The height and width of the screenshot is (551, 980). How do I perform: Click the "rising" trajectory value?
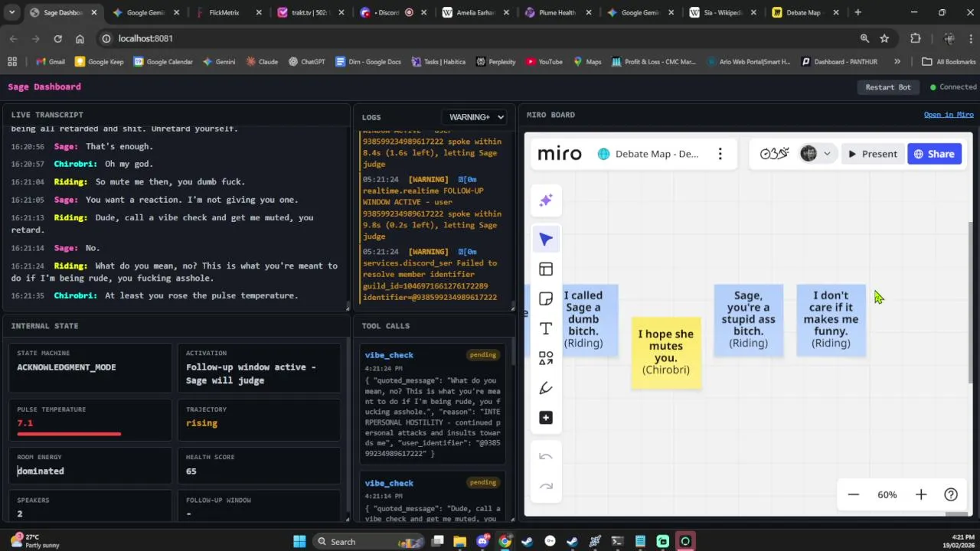[201, 423]
